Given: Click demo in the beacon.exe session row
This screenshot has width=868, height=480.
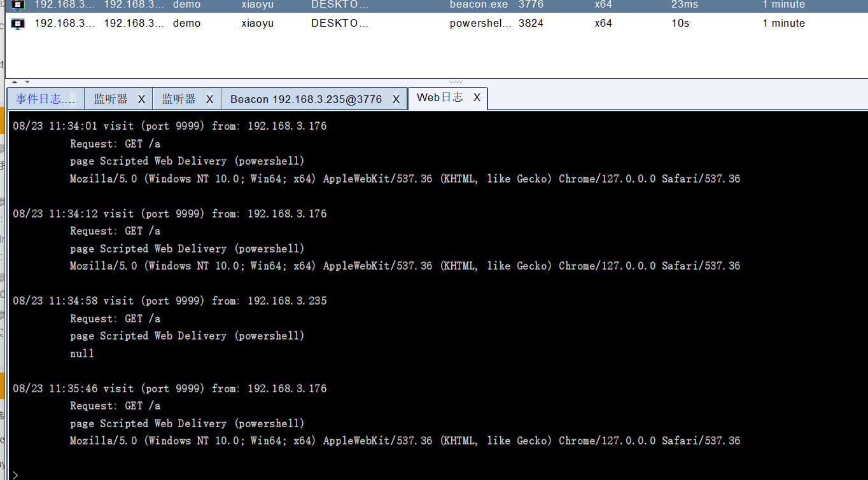Looking at the screenshot, I should coord(186,4).
